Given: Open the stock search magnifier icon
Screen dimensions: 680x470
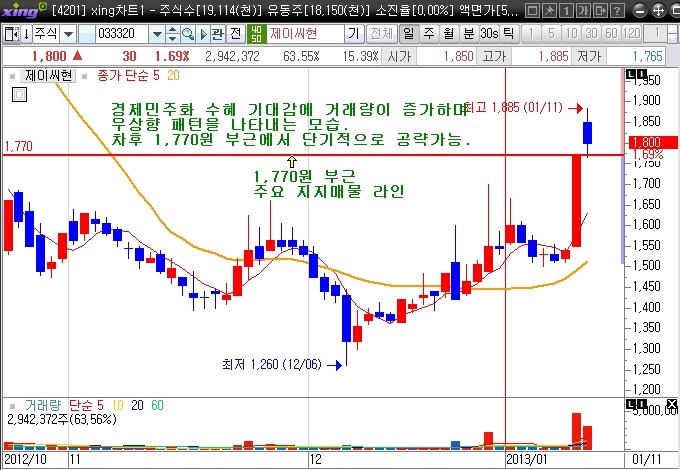Looking at the screenshot, I should coord(188,34).
